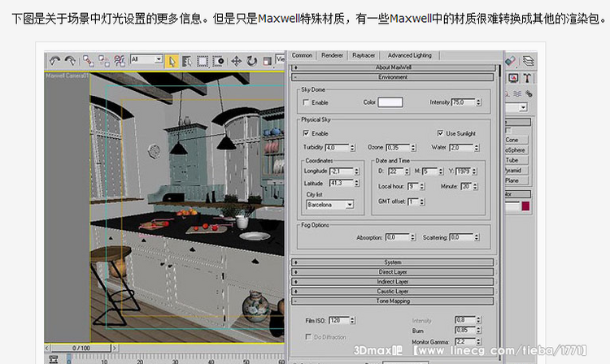The width and height of the screenshot is (610, 364).
Task: Click the Select and Link icon
Action: click(x=88, y=60)
